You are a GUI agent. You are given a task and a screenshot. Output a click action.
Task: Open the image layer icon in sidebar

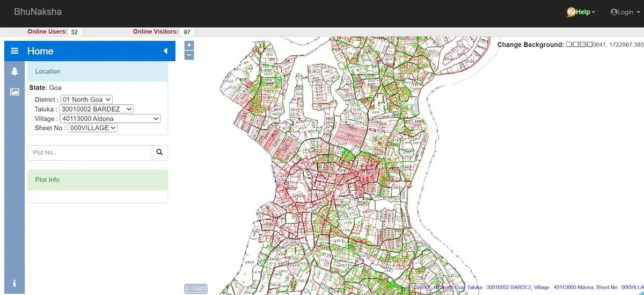14,92
